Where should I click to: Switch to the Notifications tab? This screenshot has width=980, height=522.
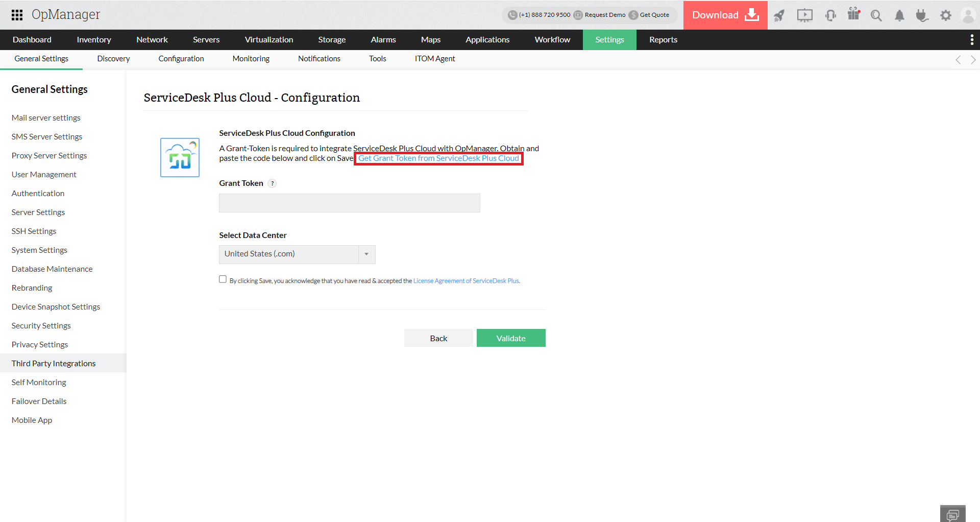(318, 58)
